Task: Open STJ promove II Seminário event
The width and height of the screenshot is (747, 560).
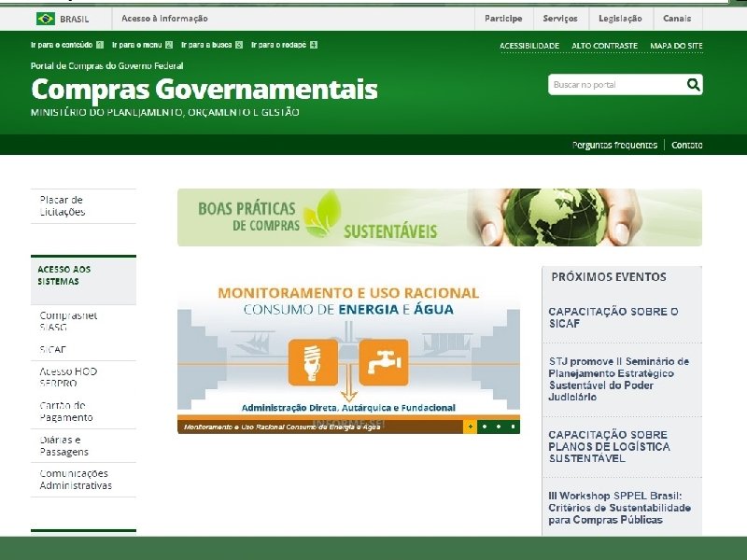Action: 619,379
